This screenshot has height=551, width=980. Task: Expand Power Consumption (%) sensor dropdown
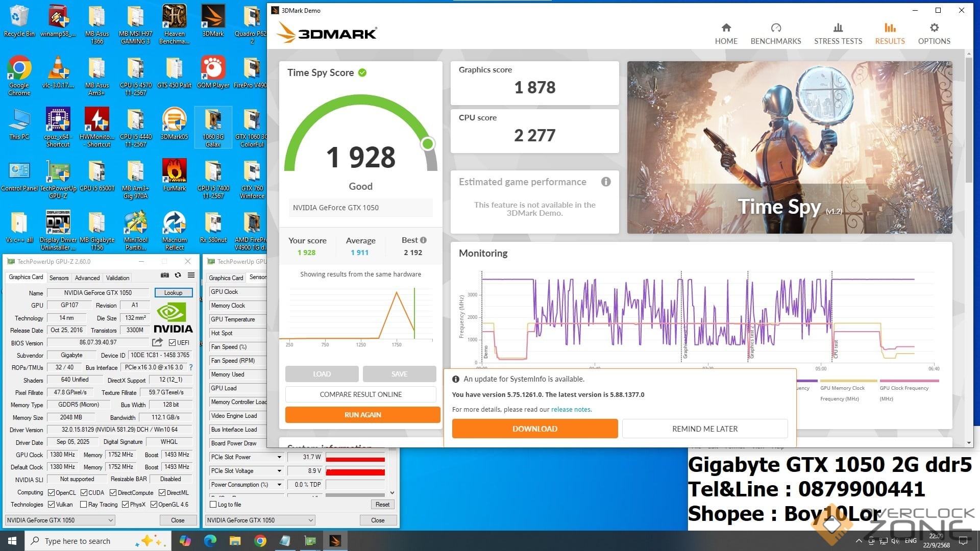click(279, 485)
